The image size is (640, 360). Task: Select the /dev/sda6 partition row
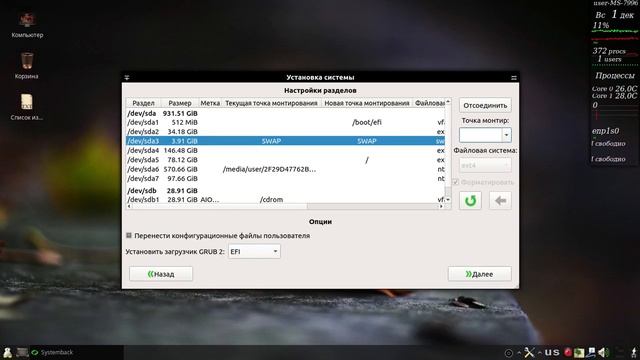[x=286, y=169]
